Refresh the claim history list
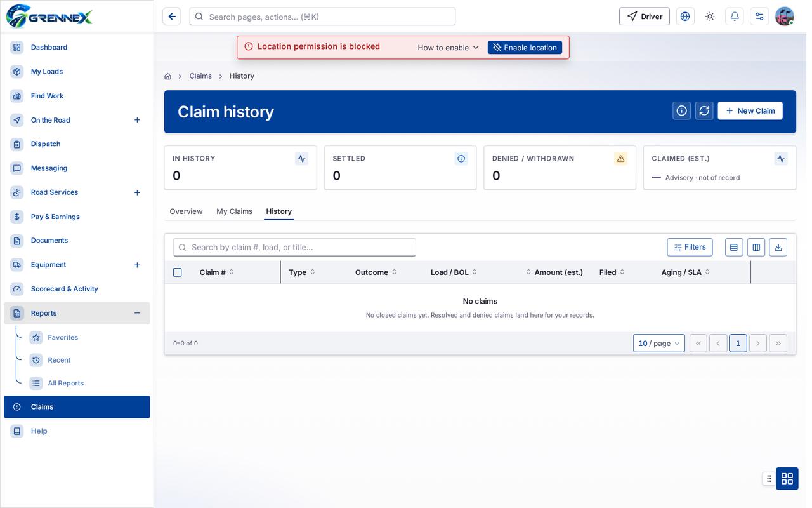 coord(704,110)
